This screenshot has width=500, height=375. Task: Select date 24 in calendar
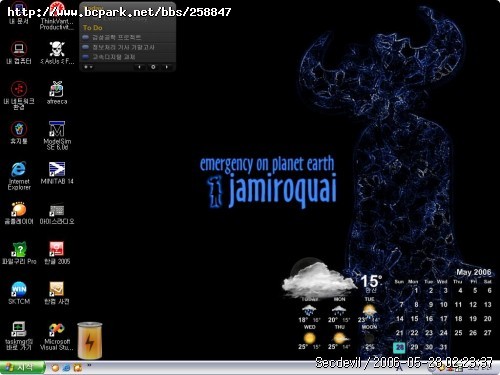(443, 333)
